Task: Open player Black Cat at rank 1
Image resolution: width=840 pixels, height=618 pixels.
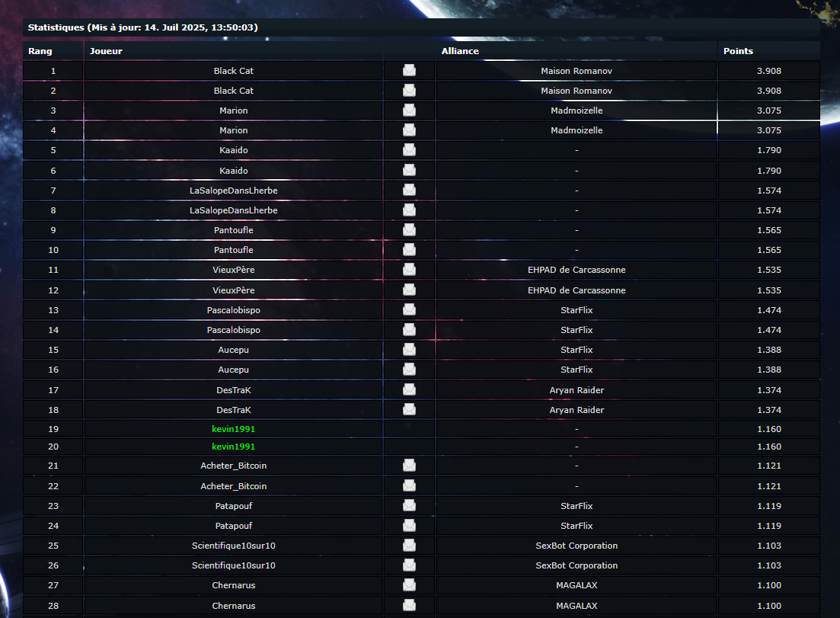Action: tap(234, 71)
